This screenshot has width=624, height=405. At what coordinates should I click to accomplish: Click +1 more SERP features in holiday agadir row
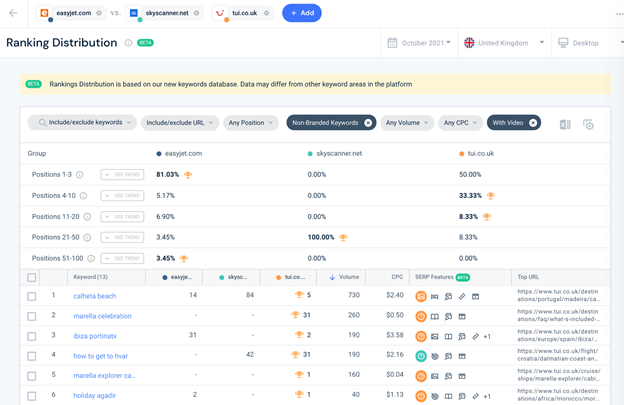coord(487,396)
